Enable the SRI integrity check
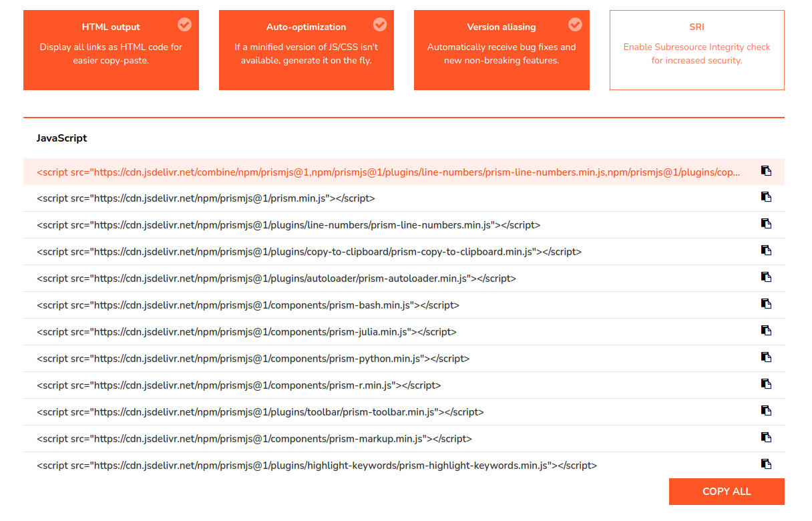 (697, 50)
